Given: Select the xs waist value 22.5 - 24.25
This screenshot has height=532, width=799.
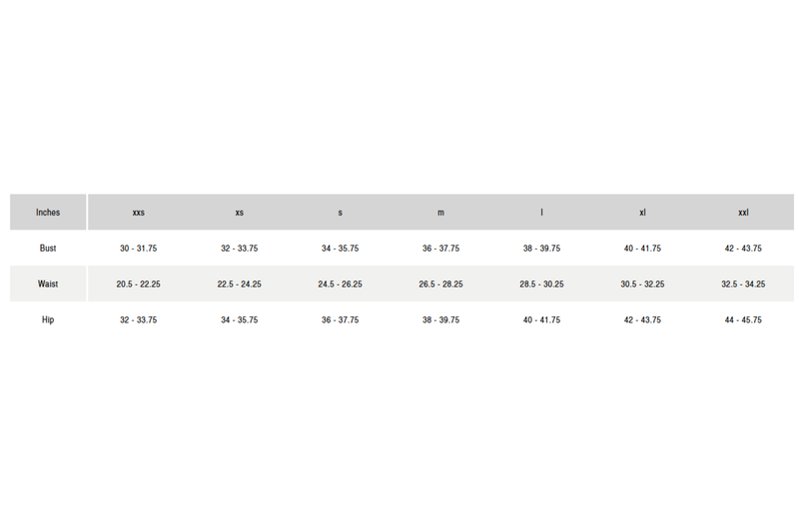Looking at the screenshot, I should click(239, 284).
